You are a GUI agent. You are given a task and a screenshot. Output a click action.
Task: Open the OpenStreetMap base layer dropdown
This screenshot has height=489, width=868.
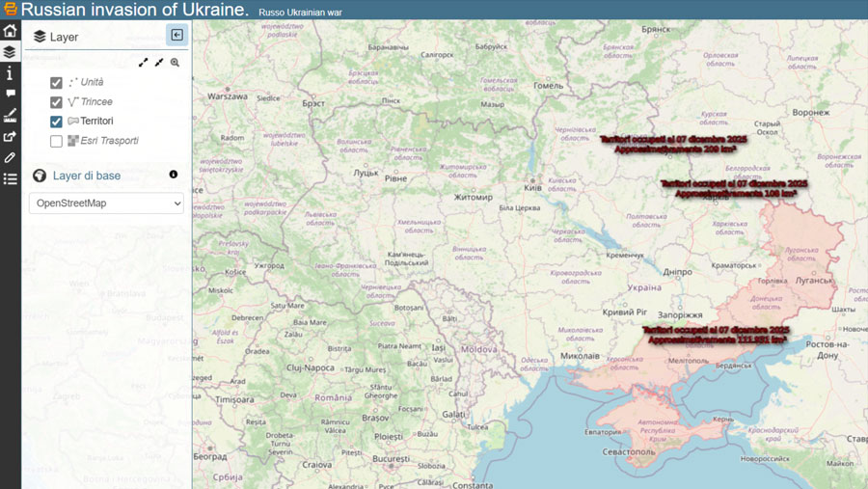pos(106,204)
